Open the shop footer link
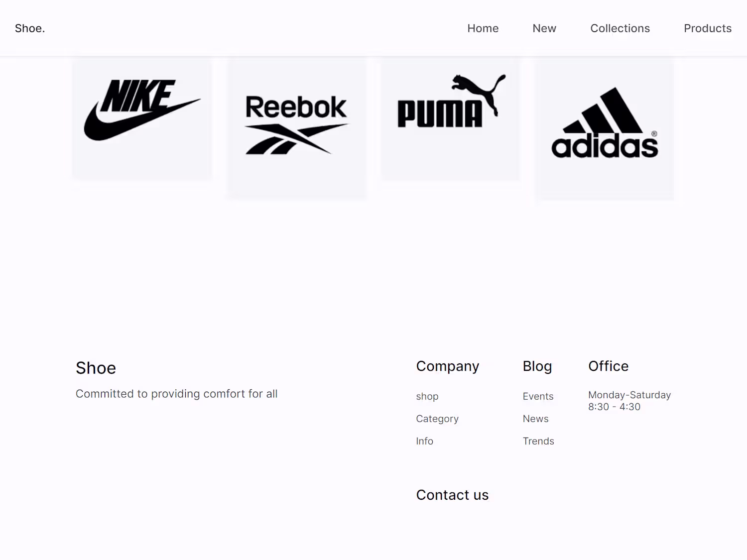747x560 pixels. pyautogui.click(x=427, y=396)
